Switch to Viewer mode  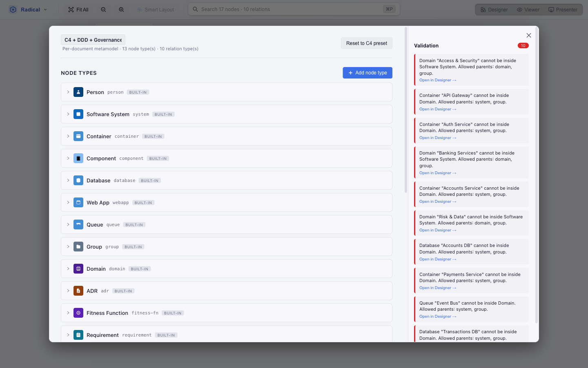(528, 9)
